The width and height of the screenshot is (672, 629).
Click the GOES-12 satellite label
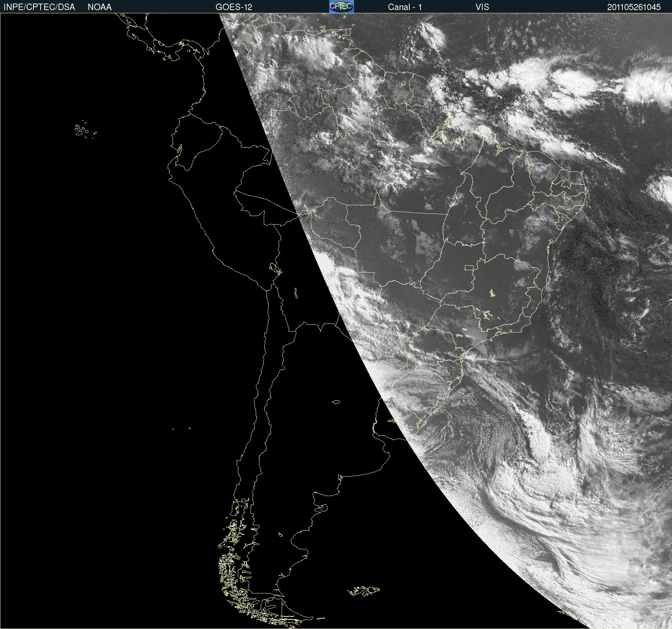[234, 7]
